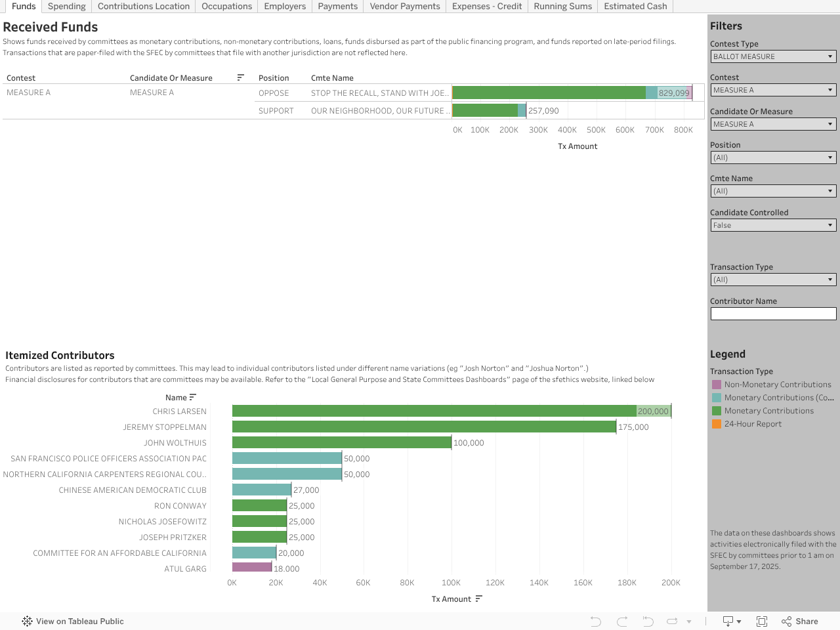Click sort icon next to Name header
The width and height of the screenshot is (840, 630).
click(192, 397)
